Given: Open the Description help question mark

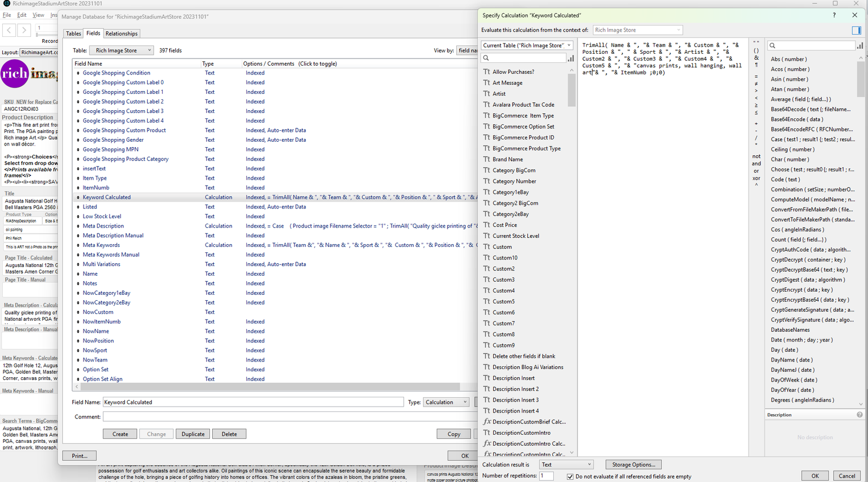Looking at the screenshot, I should pyautogui.click(x=859, y=415).
